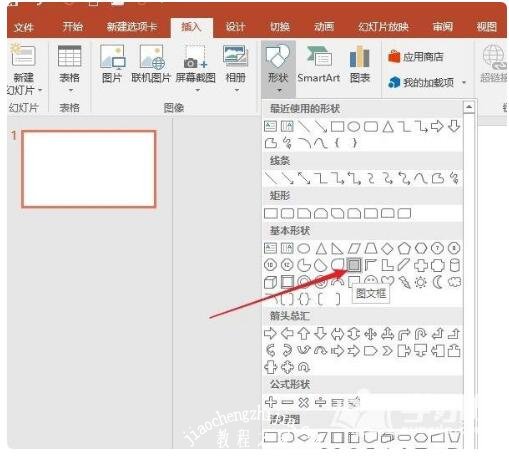Select the highlighted Frame shape in basic shapes
The width and height of the screenshot is (509, 457).
coord(354,265)
